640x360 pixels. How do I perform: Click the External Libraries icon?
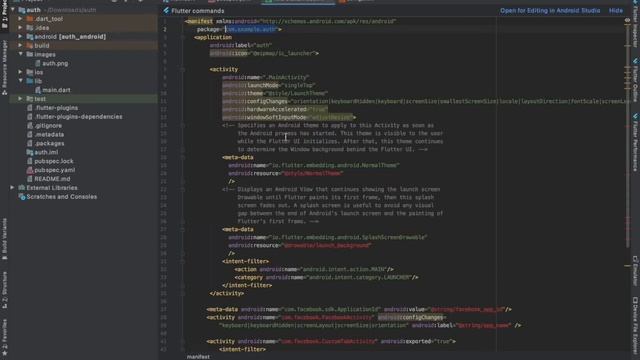click(22, 188)
